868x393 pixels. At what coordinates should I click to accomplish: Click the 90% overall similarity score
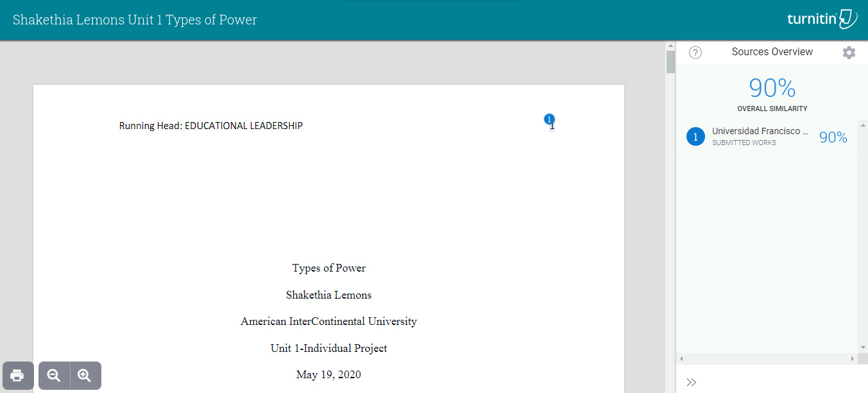[772, 87]
